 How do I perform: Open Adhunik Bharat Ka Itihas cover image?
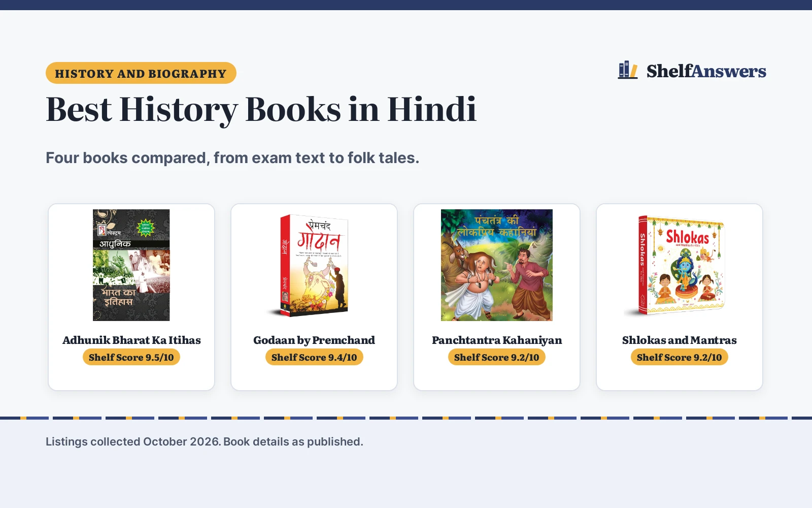click(131, 265)
